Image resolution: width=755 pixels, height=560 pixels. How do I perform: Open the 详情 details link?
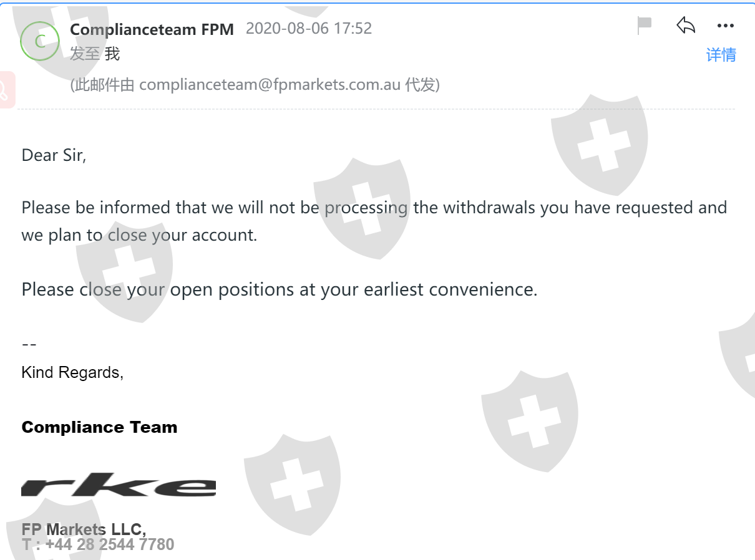(x=721, y=55)
